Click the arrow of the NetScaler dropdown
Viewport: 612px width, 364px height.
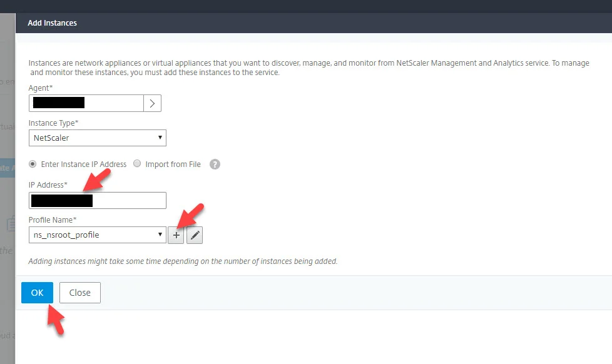[x=160, y=138]
